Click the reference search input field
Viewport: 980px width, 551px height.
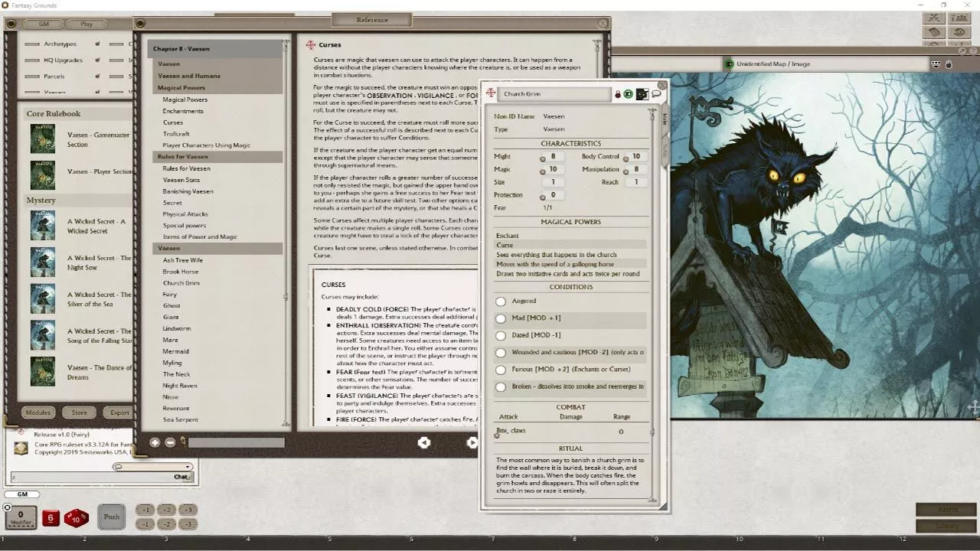pyautogui.click(x=237, y=442)
